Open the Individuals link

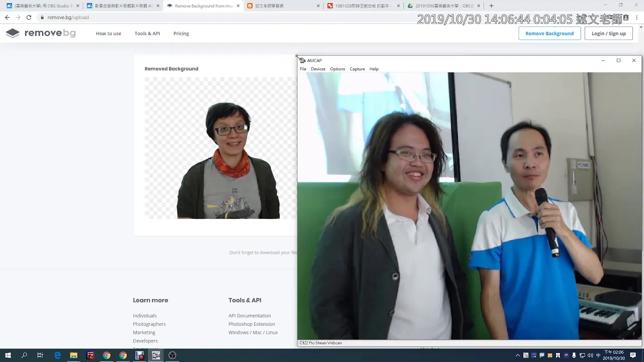point(145,316)
